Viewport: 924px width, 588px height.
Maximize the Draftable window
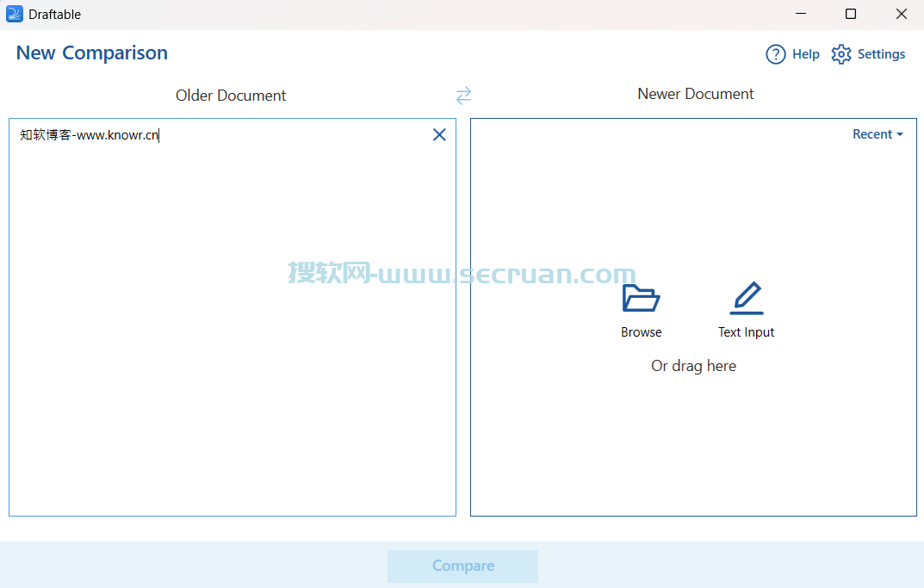[850, 14]
